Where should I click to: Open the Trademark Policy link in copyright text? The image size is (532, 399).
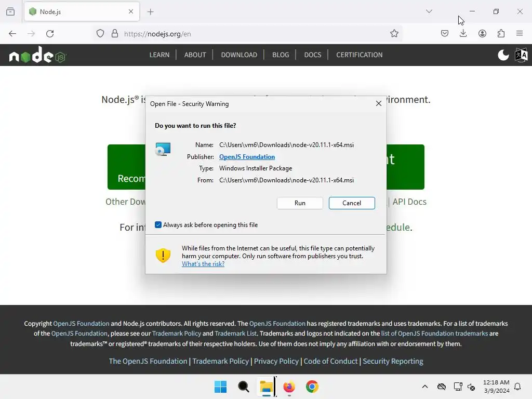click(177, 334)
